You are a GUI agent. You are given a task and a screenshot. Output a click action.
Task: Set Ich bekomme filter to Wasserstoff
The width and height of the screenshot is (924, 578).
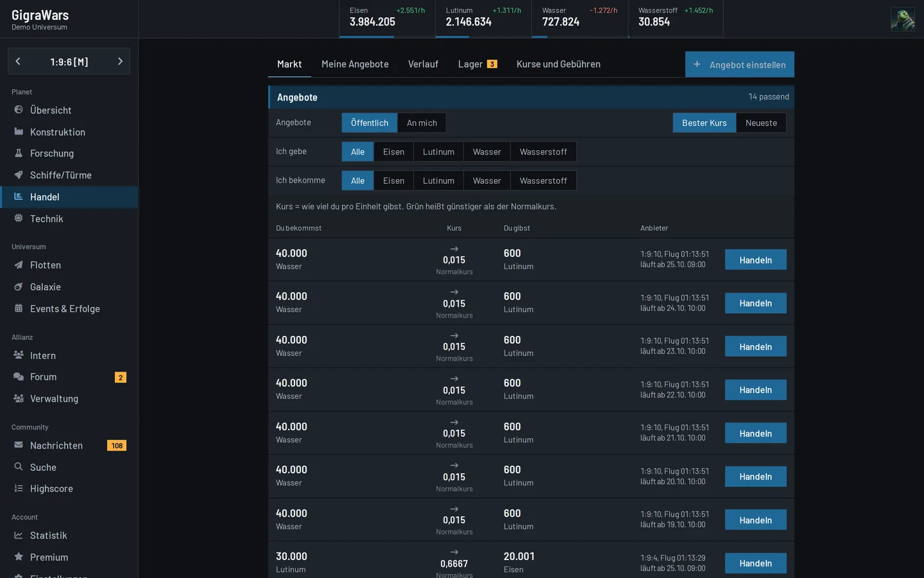543,180
